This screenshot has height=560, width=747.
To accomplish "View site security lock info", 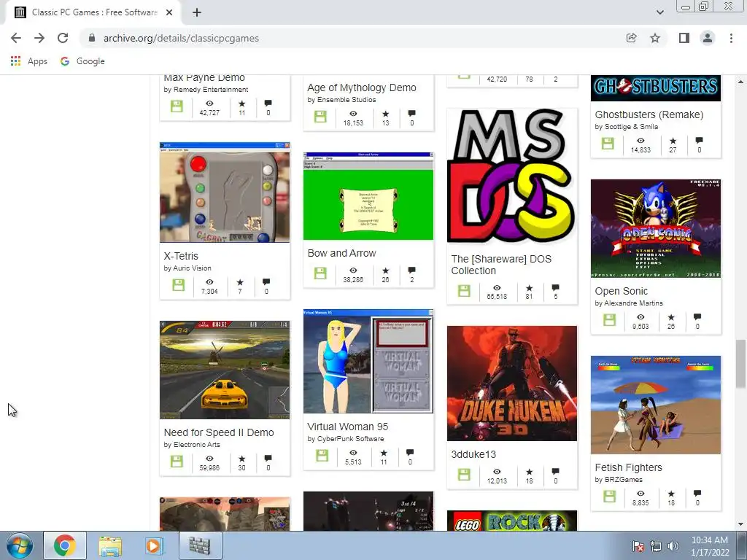I will tap(92, 38).
